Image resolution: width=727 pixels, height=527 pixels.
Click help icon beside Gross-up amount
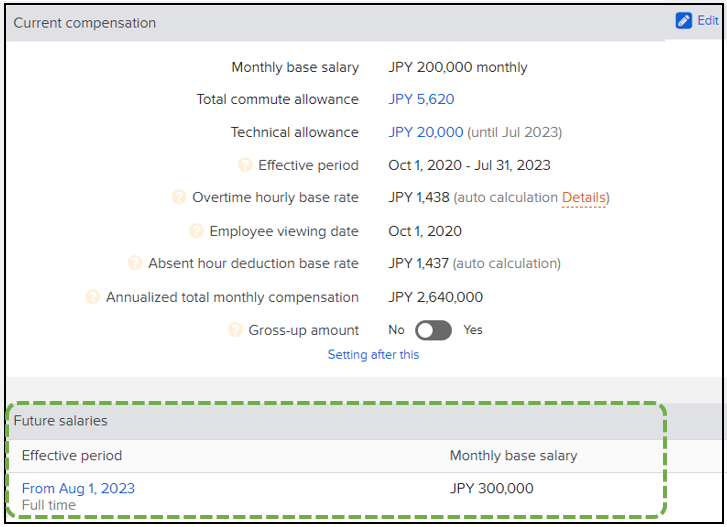235,330
